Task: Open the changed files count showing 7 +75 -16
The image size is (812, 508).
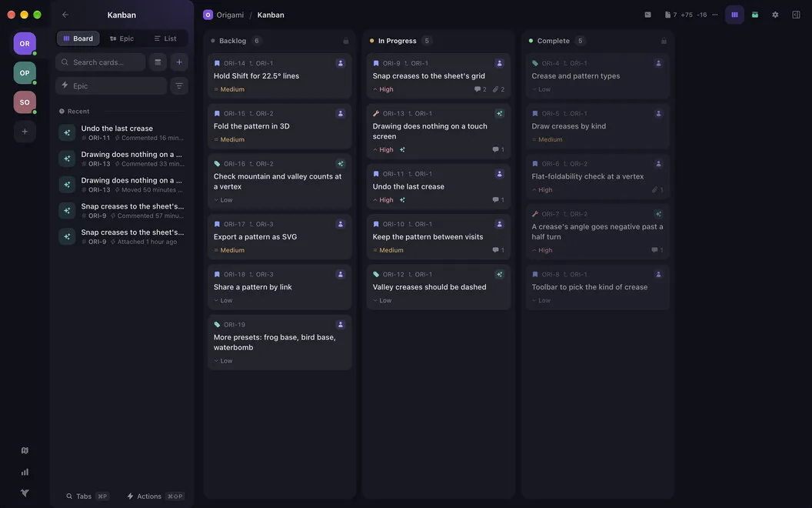Action: pos(686,15)
